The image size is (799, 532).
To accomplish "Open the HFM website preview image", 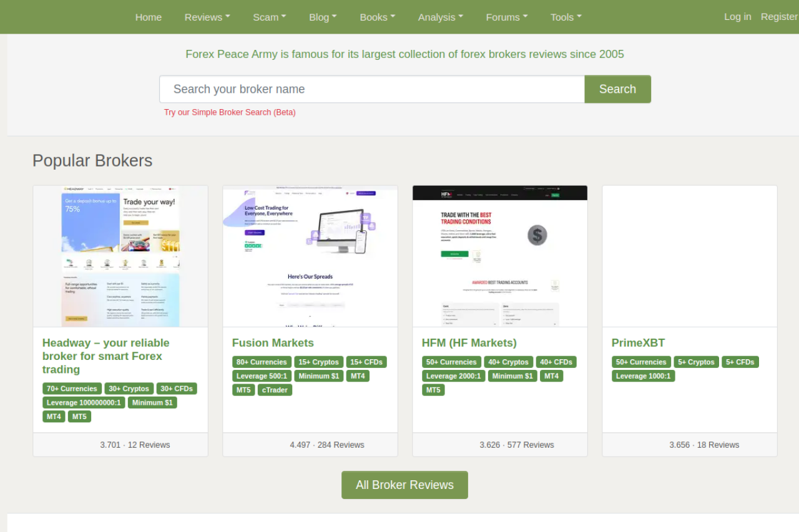I will (500, 256).
